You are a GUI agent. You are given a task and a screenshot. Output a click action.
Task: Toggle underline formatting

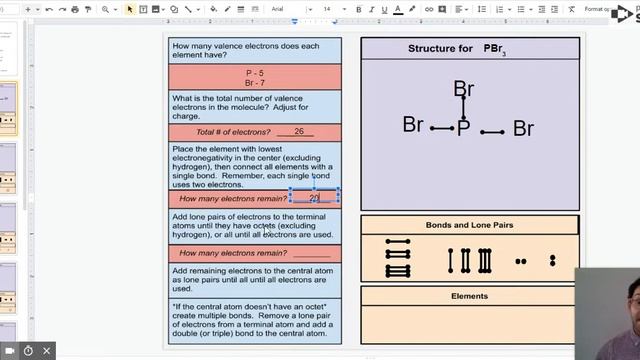384,9
